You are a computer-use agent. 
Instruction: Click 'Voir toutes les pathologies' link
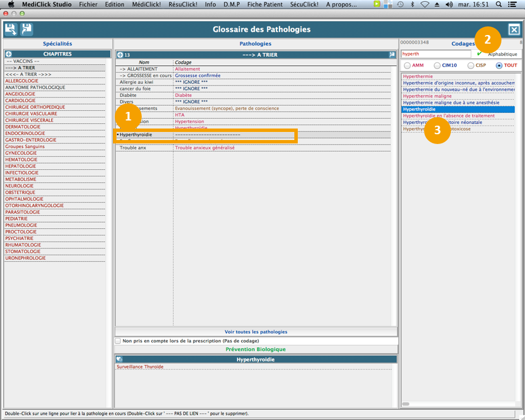click(256, 332)
